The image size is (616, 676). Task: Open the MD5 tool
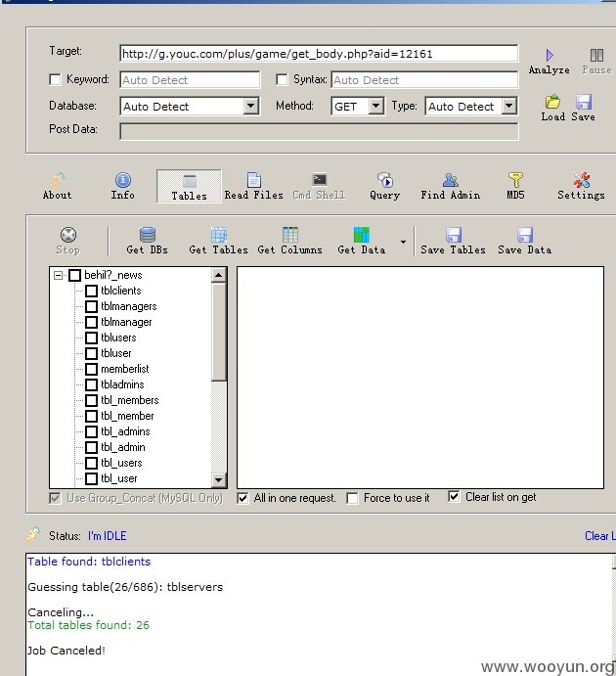point(515,186)
